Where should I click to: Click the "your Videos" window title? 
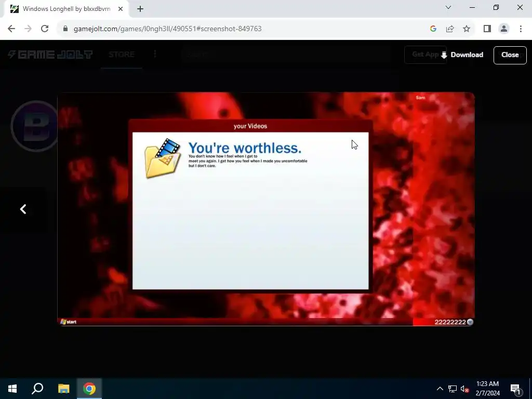(x=250, y=126)
